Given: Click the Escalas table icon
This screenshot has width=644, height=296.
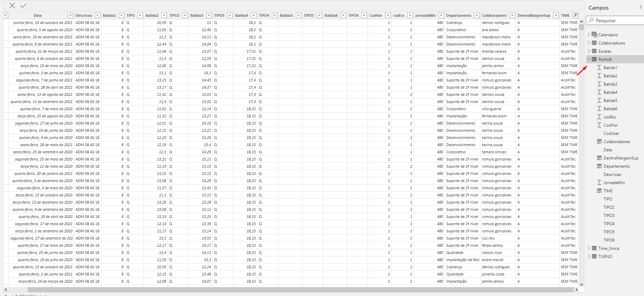Looking at the screenshot, I should (x=594, y=51).
